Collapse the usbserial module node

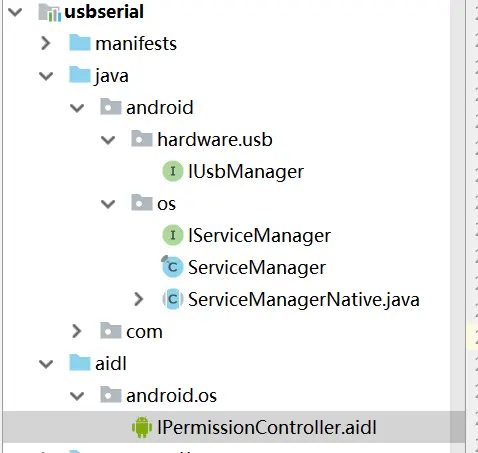[x=15, y=12]
